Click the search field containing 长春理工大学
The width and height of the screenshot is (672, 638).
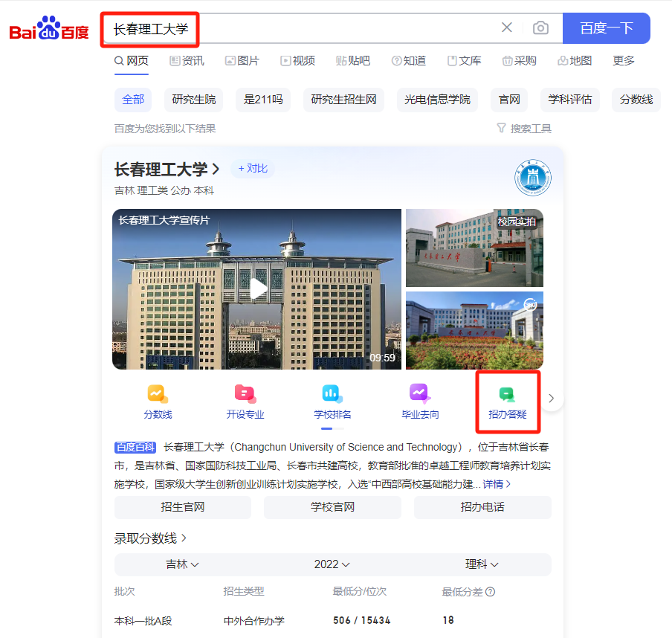pyautogui.click(x=300, y=28)
